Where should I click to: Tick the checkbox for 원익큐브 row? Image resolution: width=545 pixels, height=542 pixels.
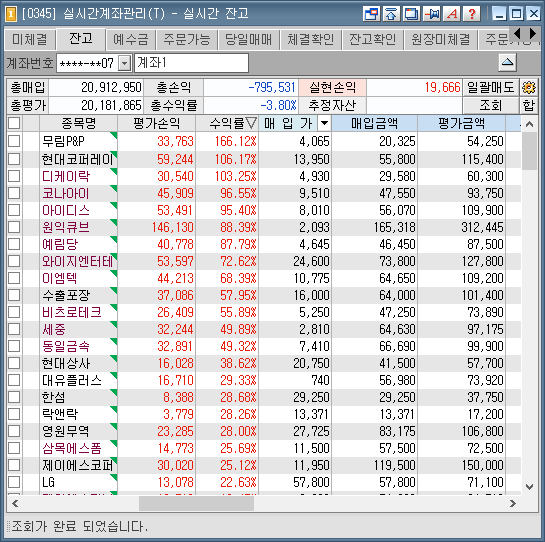(14, 227)
